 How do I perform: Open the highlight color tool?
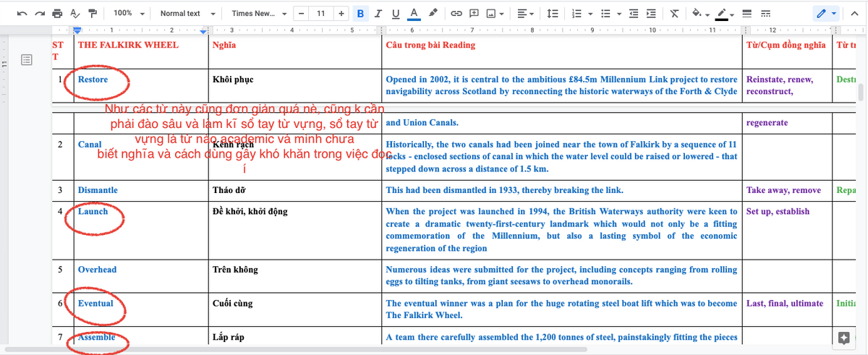[433, 13]
